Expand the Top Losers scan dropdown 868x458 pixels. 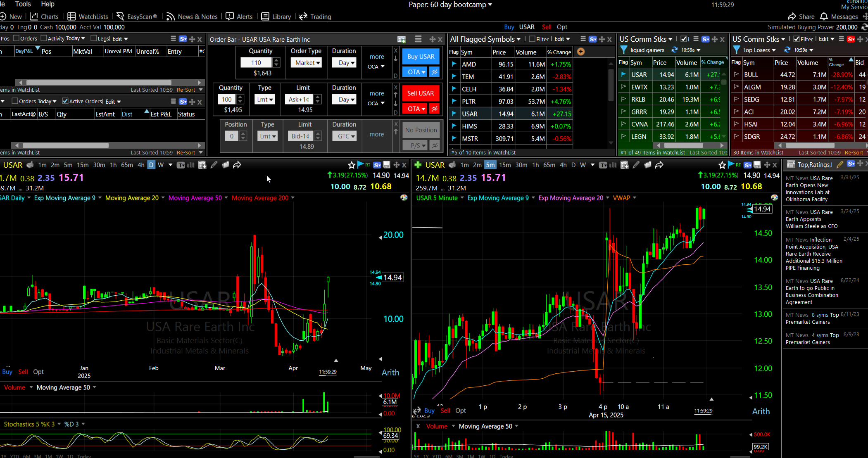(x=774, y=50)
